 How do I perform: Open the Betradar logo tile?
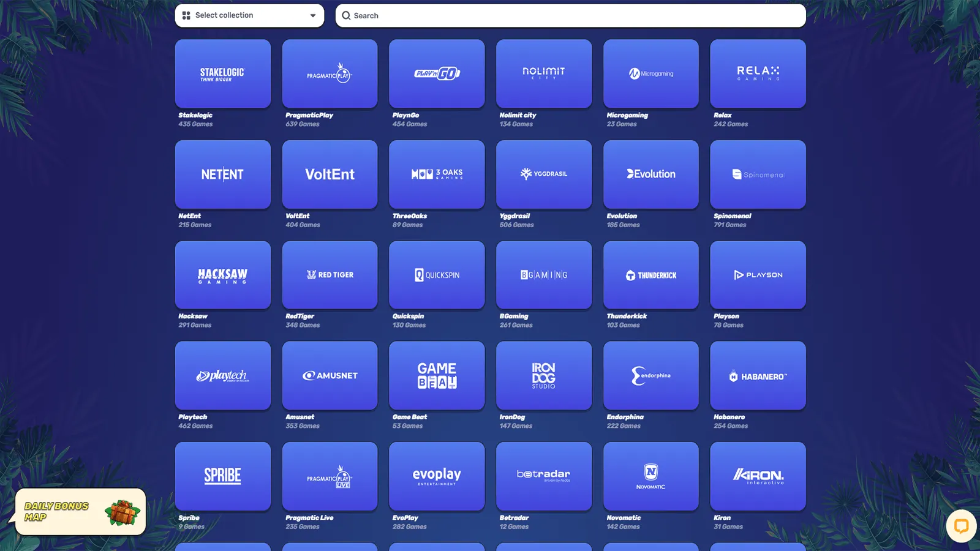[x=544, y=476]
